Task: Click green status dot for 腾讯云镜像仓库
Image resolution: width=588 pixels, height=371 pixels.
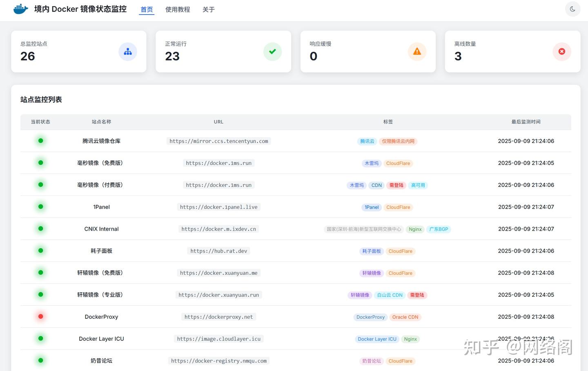Action: pyautogui.click(x=40, y=141)
